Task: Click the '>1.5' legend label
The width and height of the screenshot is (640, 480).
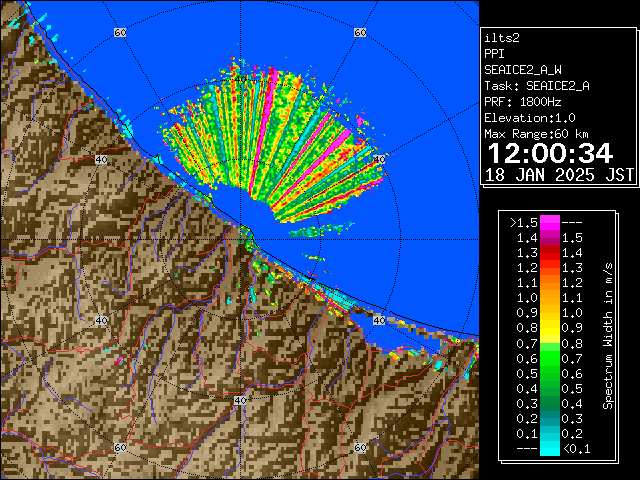Action: coord(524,223)
